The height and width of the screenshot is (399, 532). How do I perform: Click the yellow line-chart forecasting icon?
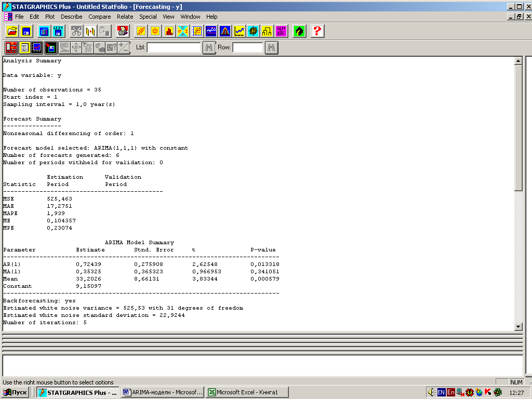pyautogui.click(x=239, y=31)
